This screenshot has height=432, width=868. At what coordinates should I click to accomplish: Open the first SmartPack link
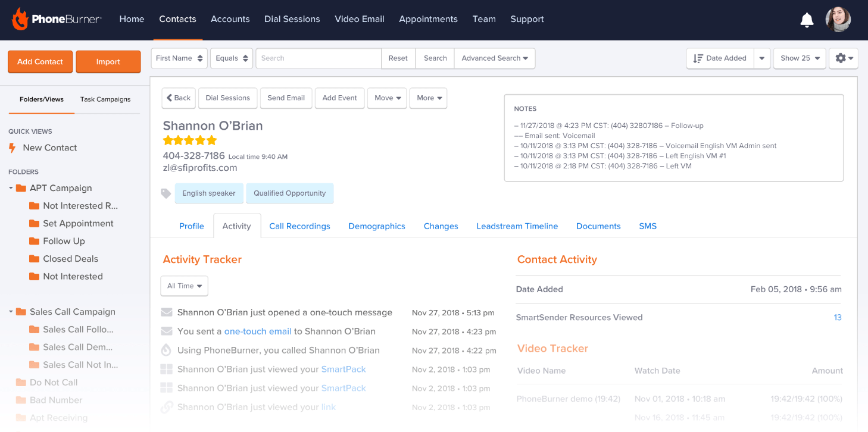(344, 370)
